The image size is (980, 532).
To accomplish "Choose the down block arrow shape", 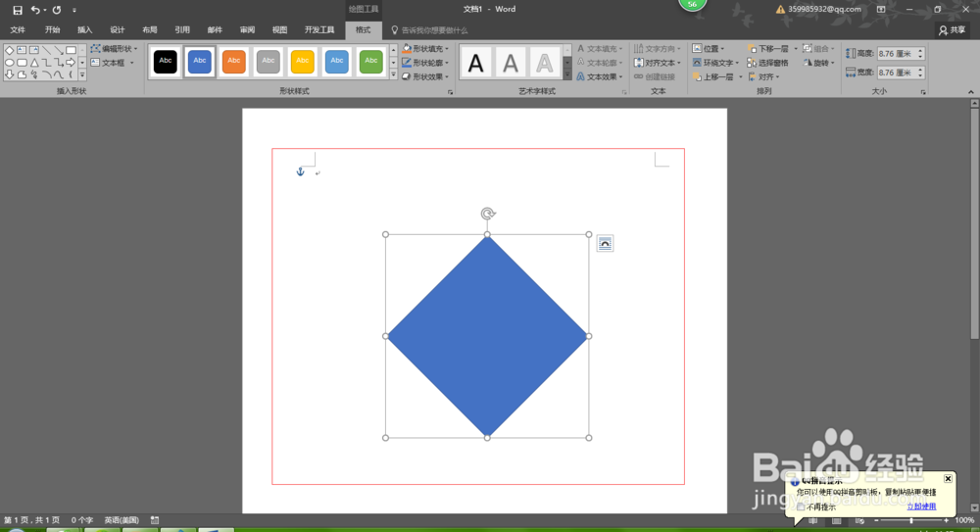I will (10, 74).
